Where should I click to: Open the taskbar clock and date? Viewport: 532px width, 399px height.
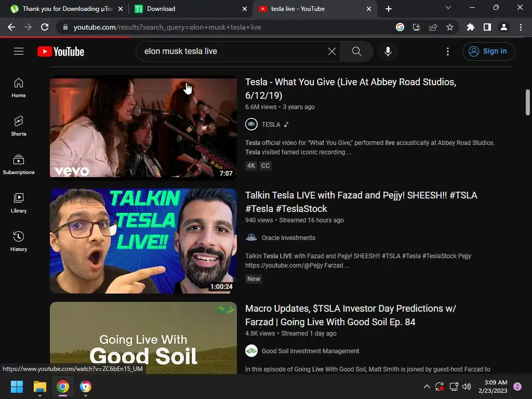coord(493,387)
